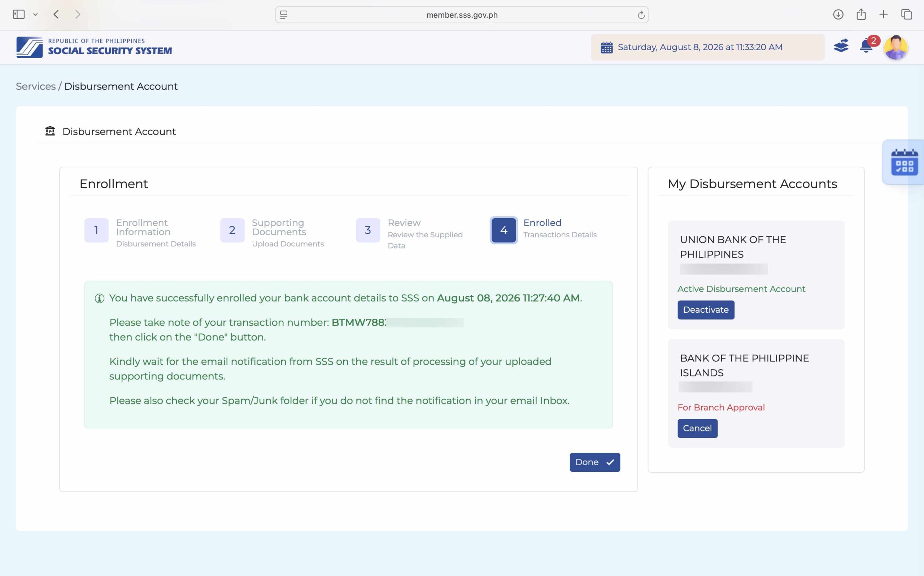
Task: Open the floating calendar widget
Action: coord(904,162)
